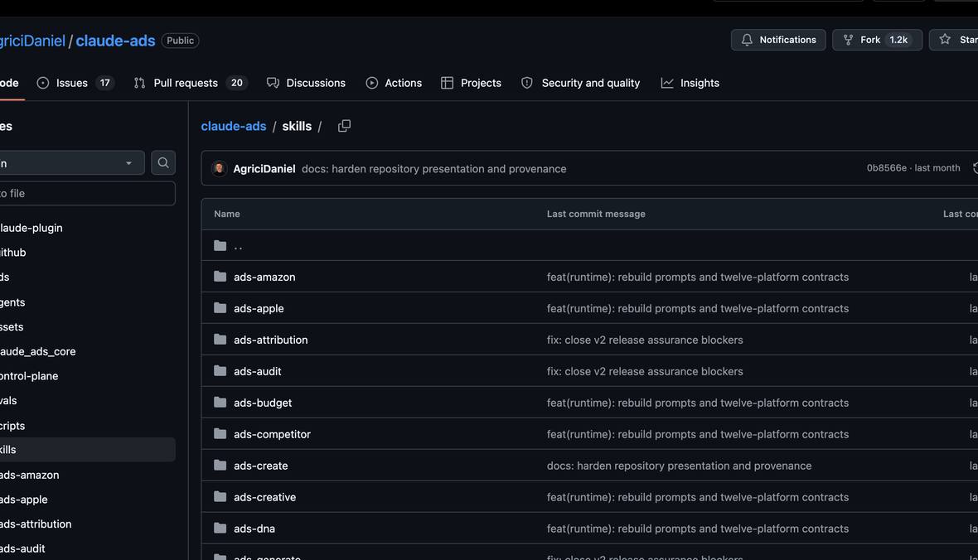Click folder icon beside ads-amazon row
978x560 pixels.
tap(220, 276)
